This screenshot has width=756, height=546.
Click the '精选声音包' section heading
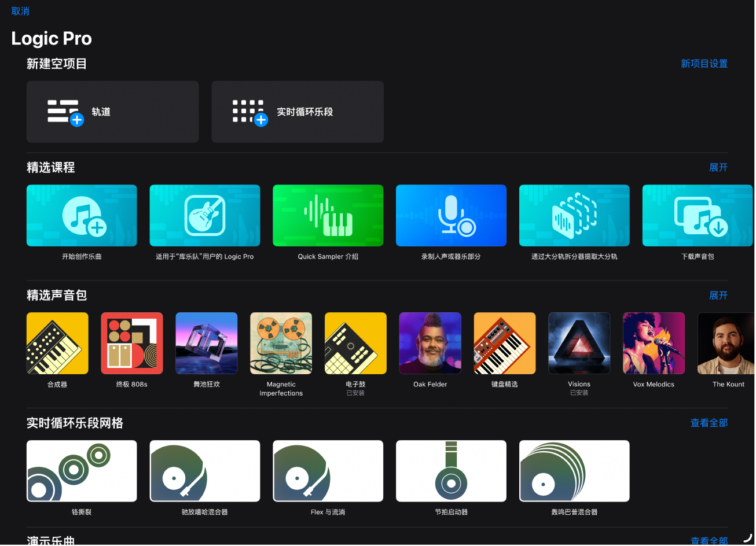57,295
